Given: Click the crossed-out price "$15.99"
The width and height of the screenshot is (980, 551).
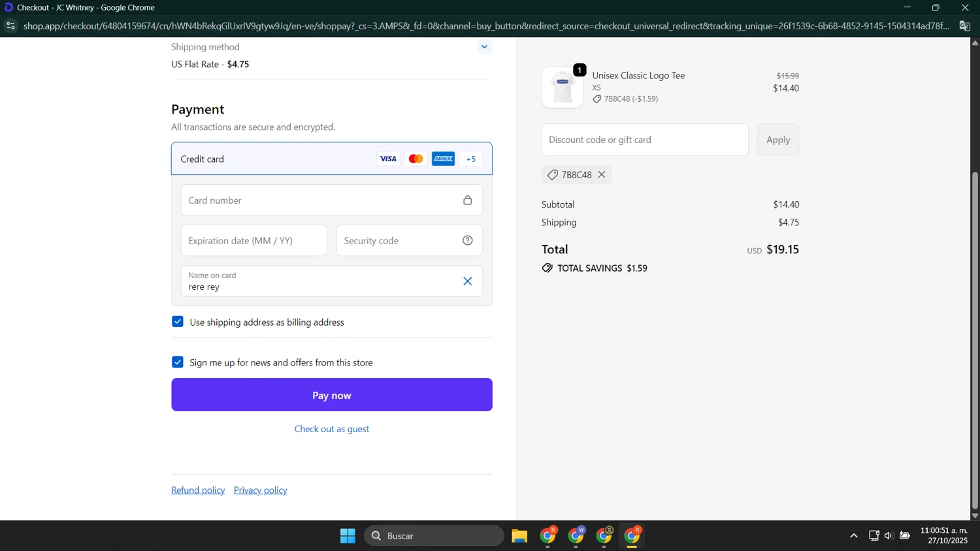Looking at the screenshot, I should point(788,76).
